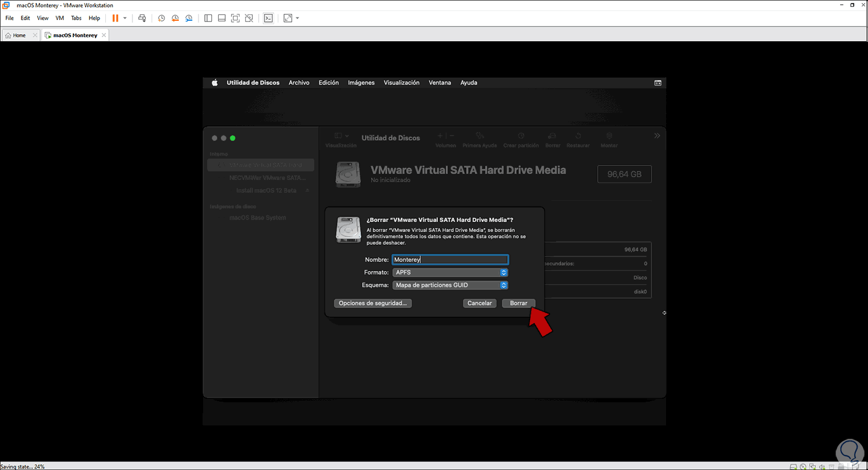This screenshot has height=470, width=868.
Task: Enter full screen mode icon
Action: pos(235,18)
